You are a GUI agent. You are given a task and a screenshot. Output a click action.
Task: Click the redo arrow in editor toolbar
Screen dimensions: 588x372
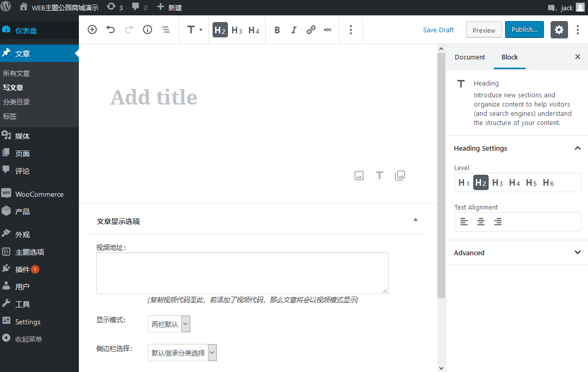(x=129, y=29)
